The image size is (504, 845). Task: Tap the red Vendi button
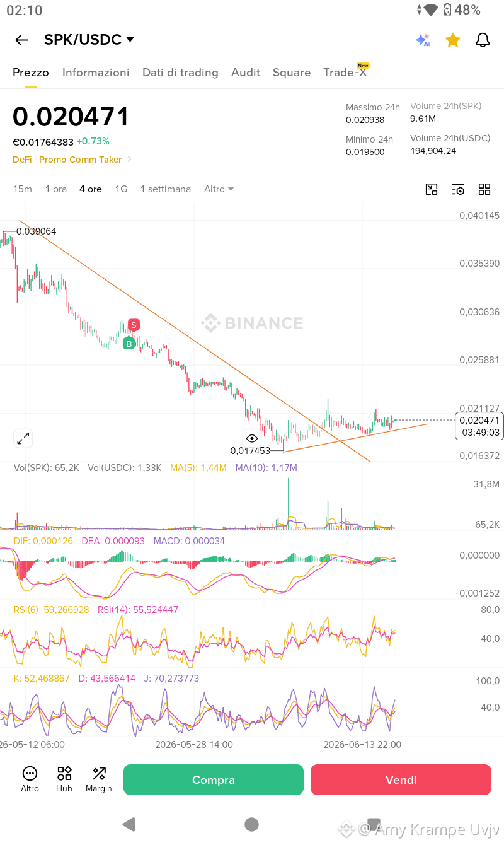[x=401, y=780]
